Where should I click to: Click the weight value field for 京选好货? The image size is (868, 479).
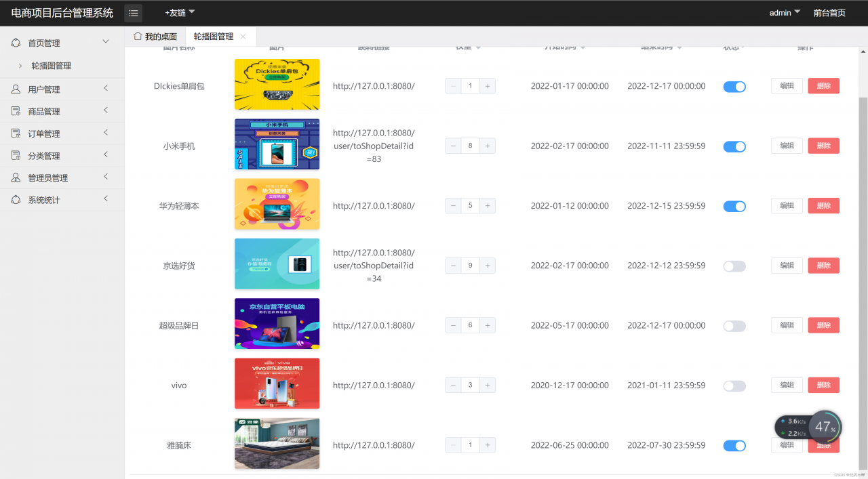pos(471,266)
